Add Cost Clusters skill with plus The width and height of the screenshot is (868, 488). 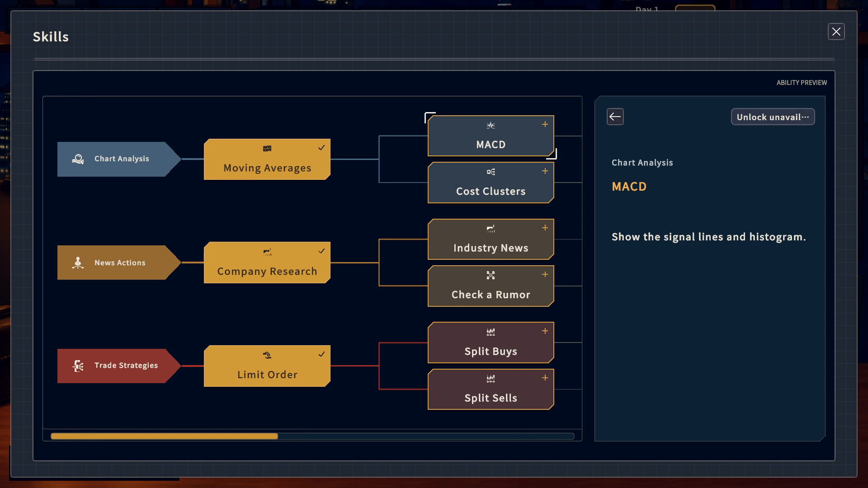click(545, 171)
